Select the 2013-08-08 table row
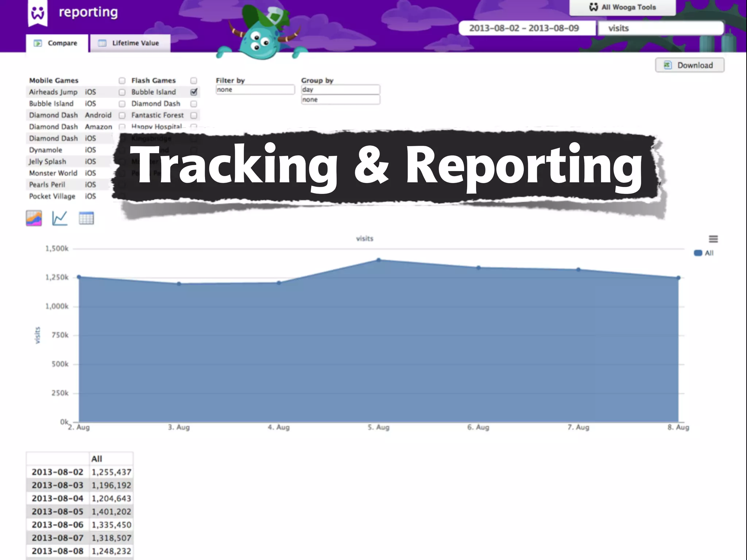This screenshot has width=747, height=560. (80, 551)
